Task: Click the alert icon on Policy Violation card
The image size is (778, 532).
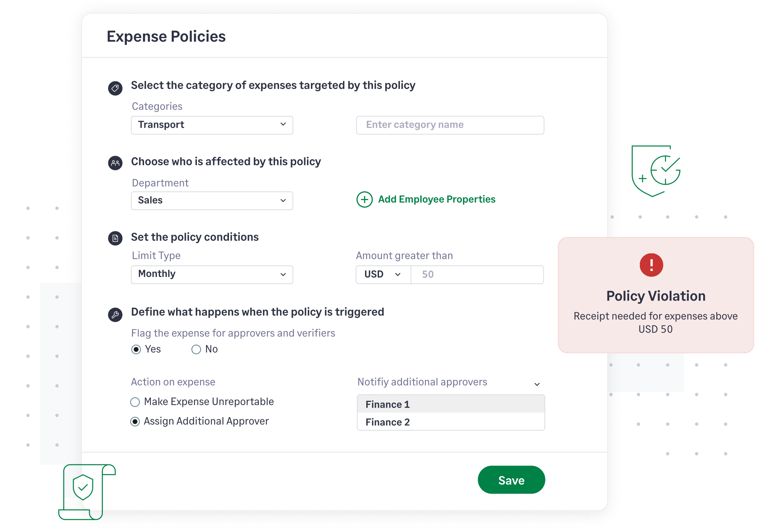Action: [x=652, y=265]
